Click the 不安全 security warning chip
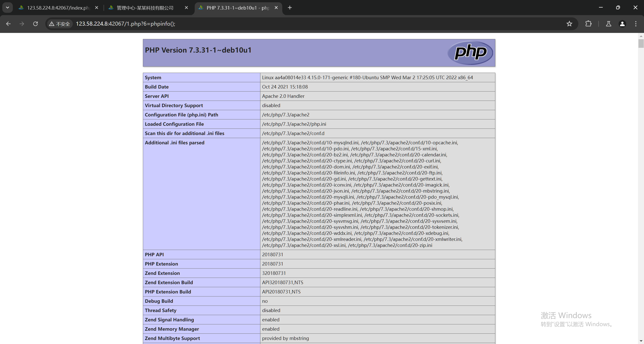 [x=60, y=24]
